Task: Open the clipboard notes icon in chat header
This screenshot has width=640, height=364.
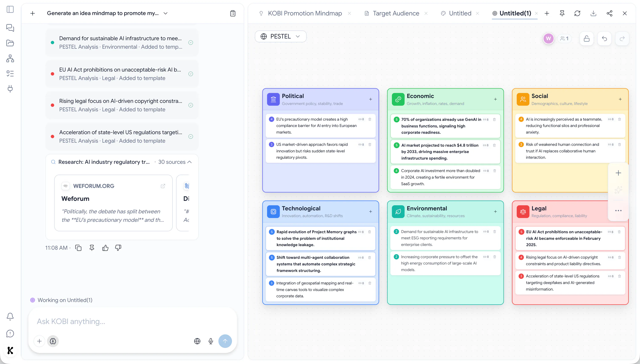Action: point(233,13)
